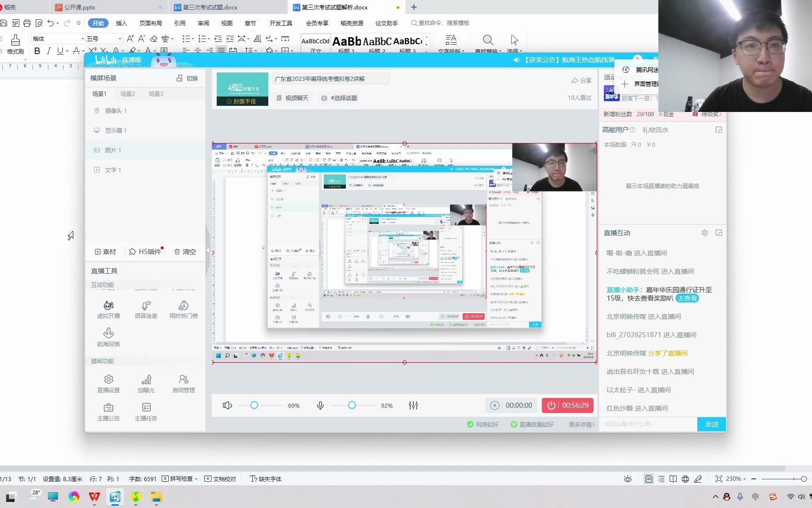Open 主播公告 announcement tool

(109, 412)
